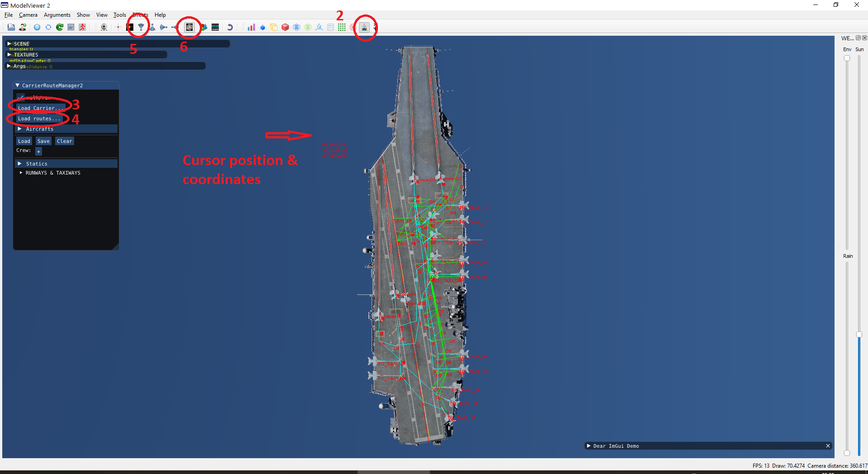Click the red crosshair point icon
This screenshot has width=868, height=474.
[118, 27]
